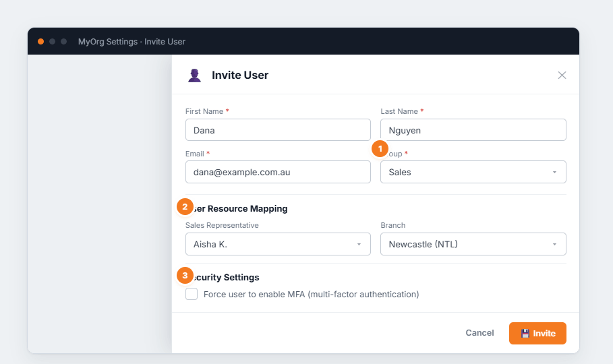Click the Last Name input field
Viewport: 613px width, 364px height.
click(473, 130)
